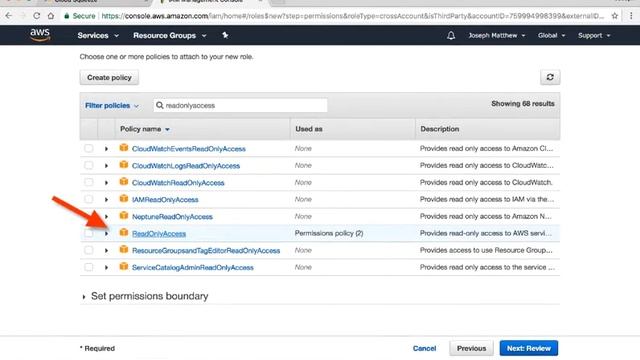The height and width of the screenshot is (360, 640).
Task: Open the CloudWatchEventsReadOnlyAccess policy link
Action: point(189,149)
